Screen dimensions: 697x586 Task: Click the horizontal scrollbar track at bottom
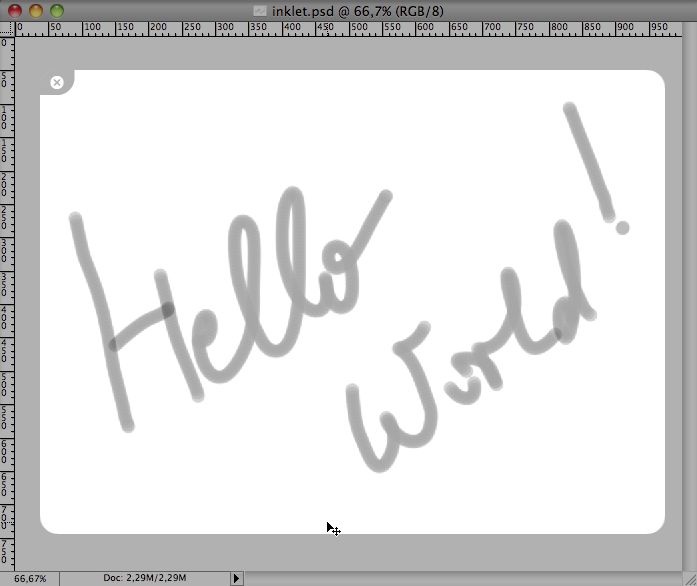click(460, 578)
